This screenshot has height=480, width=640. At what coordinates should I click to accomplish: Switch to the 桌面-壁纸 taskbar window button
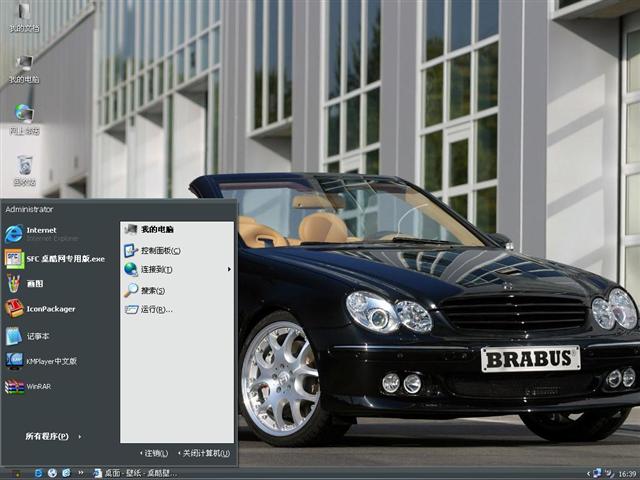coord(134,472)
